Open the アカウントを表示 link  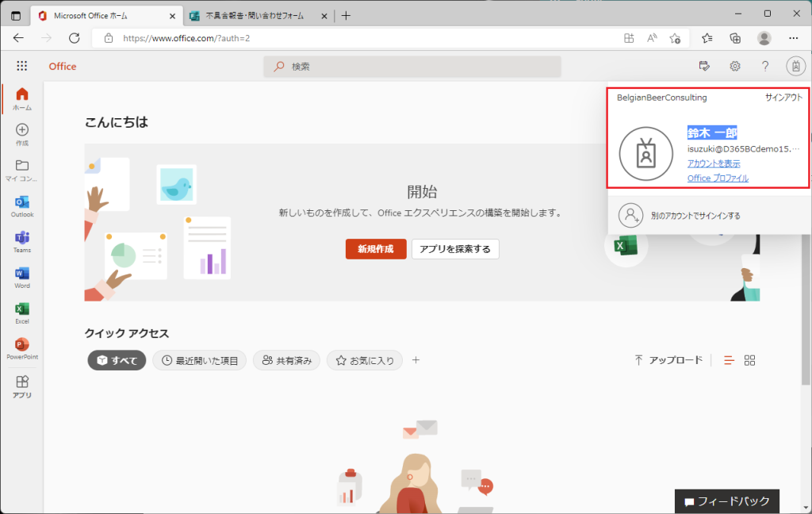(x=714, y=163)
